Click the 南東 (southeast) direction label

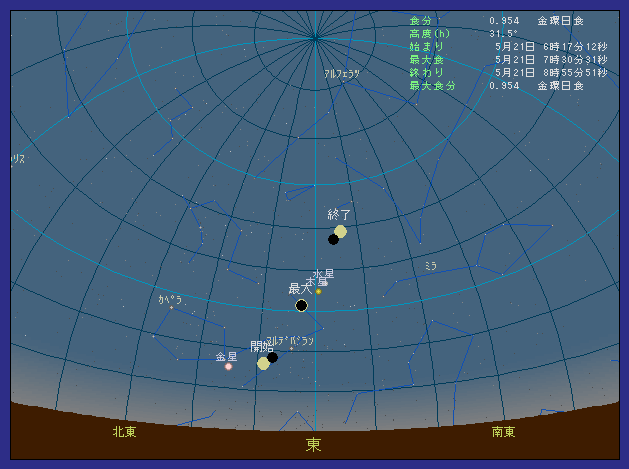pyautogui.click(x=504, y=432)
